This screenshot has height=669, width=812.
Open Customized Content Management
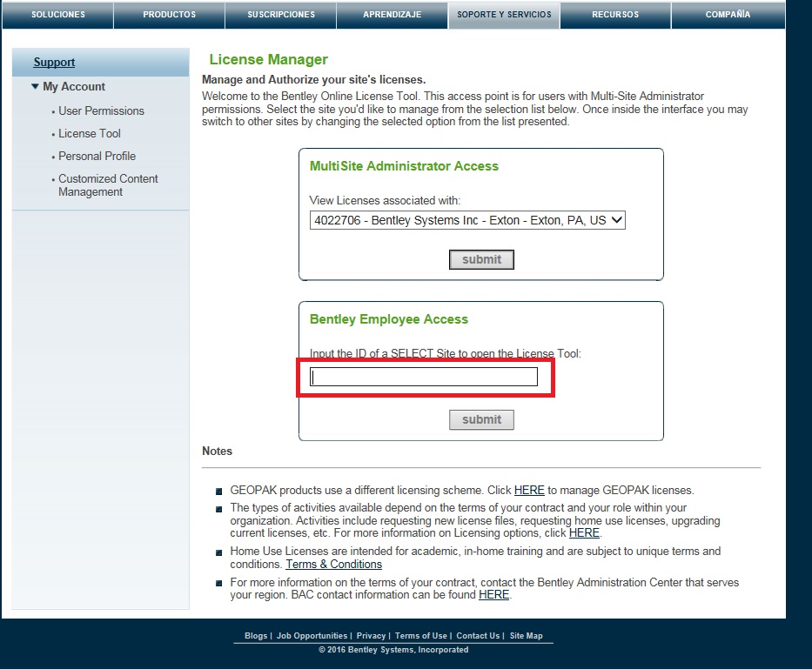tap(108, 184)
